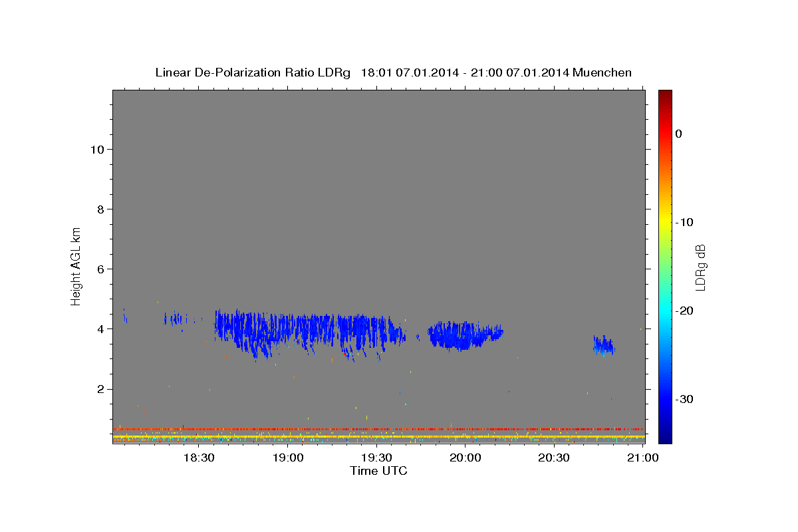This screenshot has height=532, width=798.
Task: Click the colorbar value 0
Action: coord(678,134)
